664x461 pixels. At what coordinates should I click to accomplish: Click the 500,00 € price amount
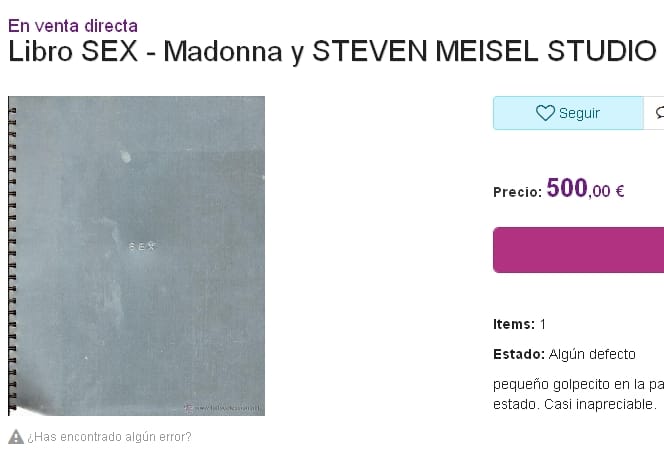pyautogui.click(x=585, y=189)
